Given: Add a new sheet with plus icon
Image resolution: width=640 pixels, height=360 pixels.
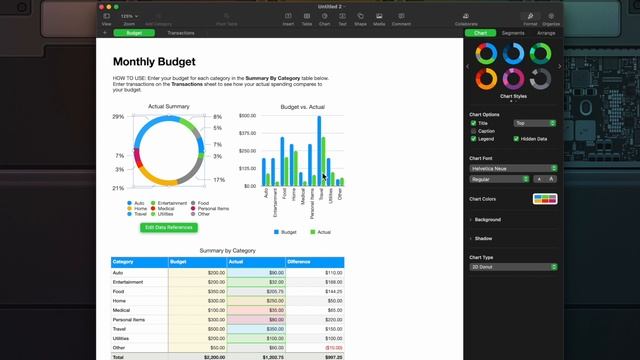Looking at the screenshot, I should [x=105, y=33].
